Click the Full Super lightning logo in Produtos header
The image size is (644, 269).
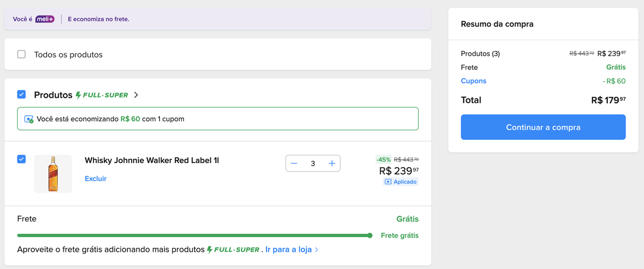point(102,95)
